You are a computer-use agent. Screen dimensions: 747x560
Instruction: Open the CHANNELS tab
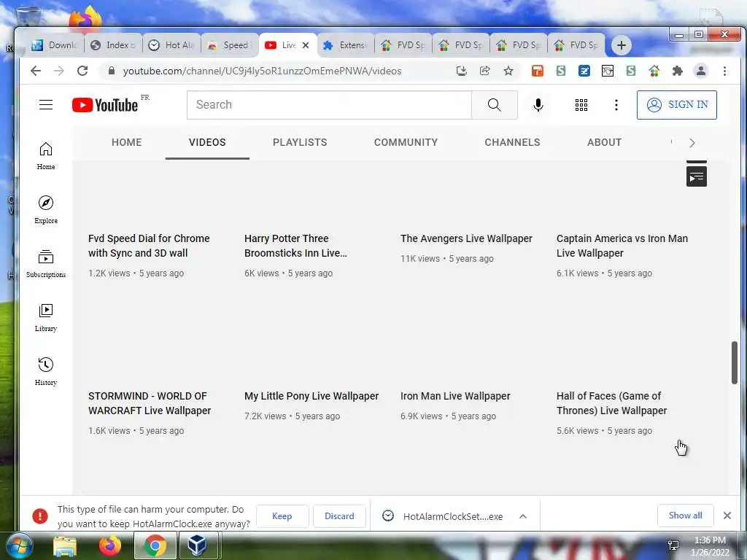[512, 142]
